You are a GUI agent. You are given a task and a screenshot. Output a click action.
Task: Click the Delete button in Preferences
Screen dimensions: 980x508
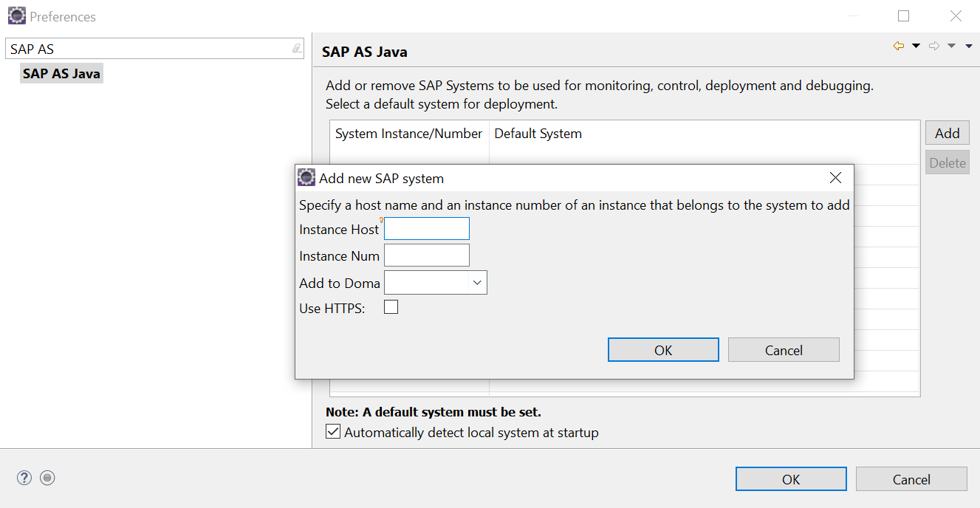tap(948, 163)
